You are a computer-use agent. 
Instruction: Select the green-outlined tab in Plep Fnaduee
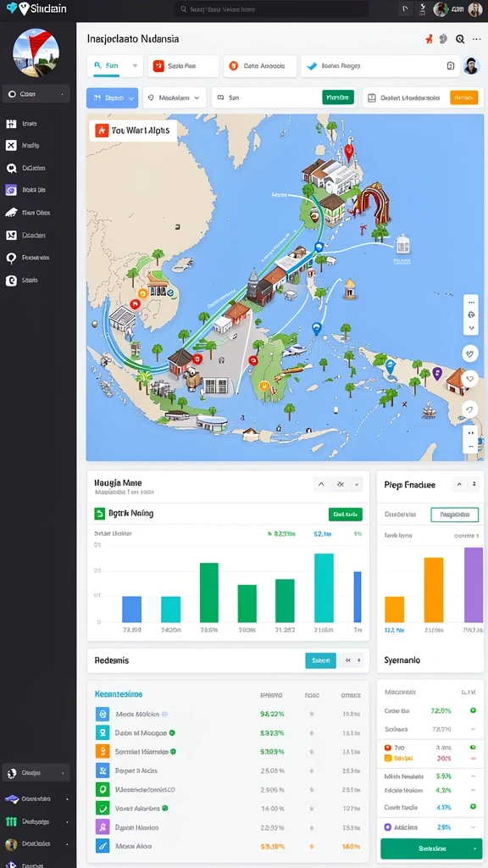(454, 515)
